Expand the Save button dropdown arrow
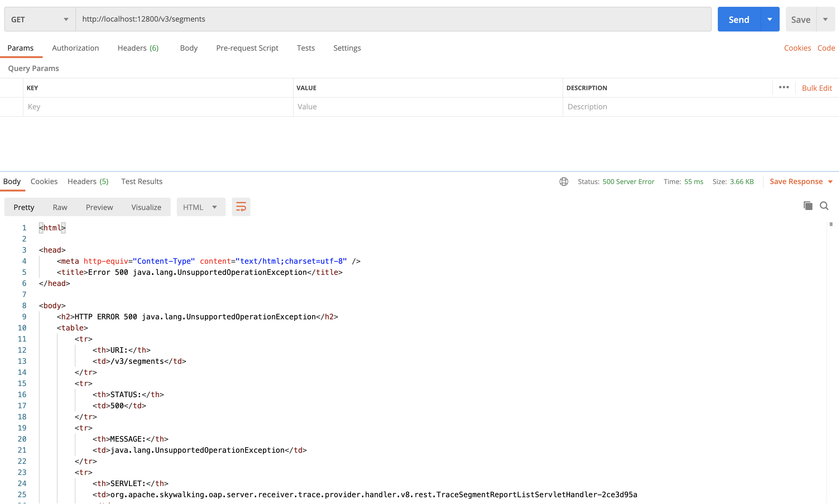The width and height of the screenshot is (839, 504). pos(825,19)
